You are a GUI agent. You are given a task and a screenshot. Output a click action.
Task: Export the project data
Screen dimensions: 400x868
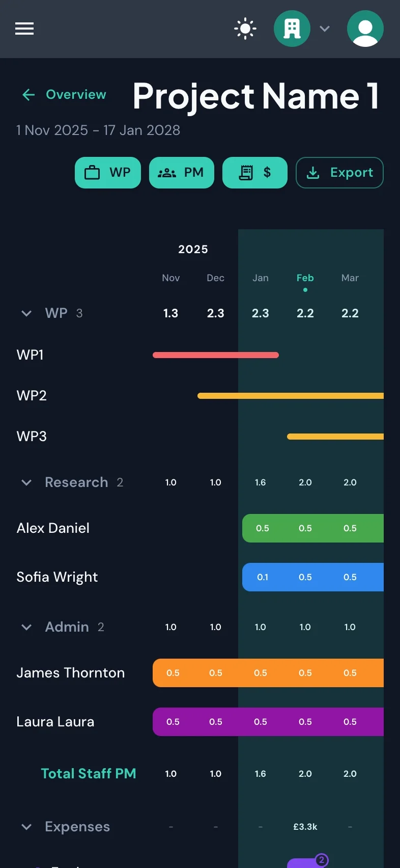pos(339,173)
